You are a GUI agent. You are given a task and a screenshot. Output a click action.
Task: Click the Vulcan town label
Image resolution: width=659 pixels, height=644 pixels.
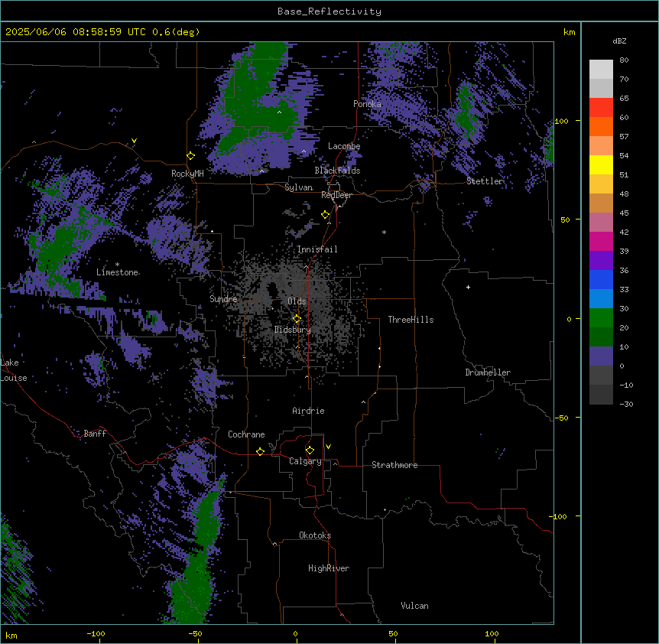[x=415, y=606]
